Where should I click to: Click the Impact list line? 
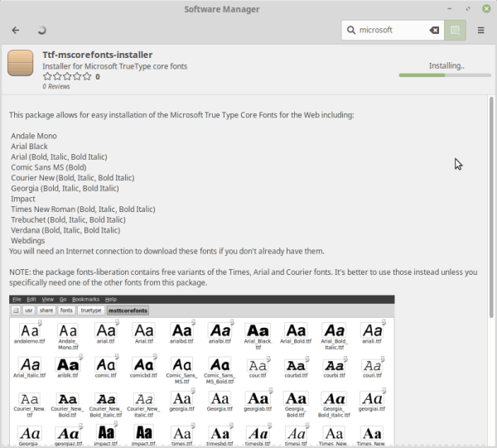click(x=23, y=199)
